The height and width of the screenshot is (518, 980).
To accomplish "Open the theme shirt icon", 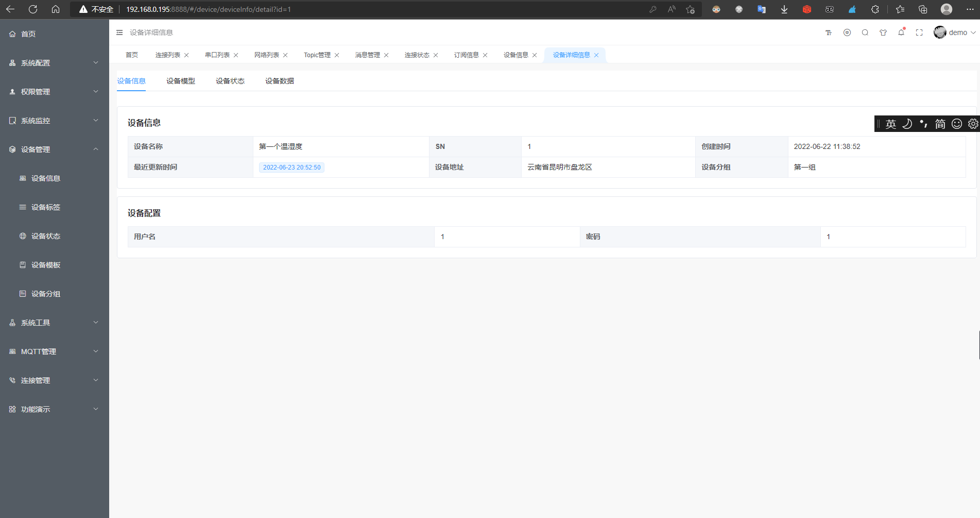I will 883,32.
